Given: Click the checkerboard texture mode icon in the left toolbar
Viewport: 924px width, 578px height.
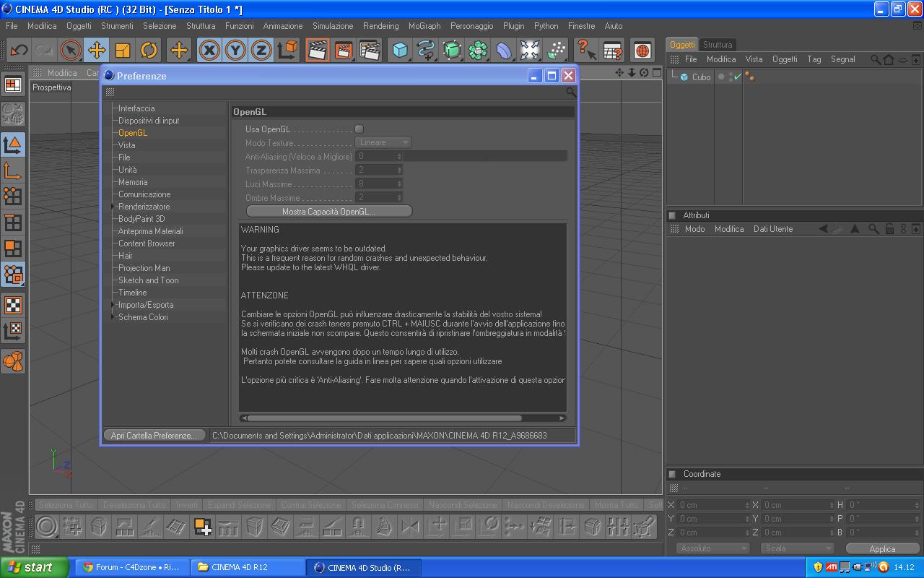Looking at the screenshot, I should [x=13, y=305].
